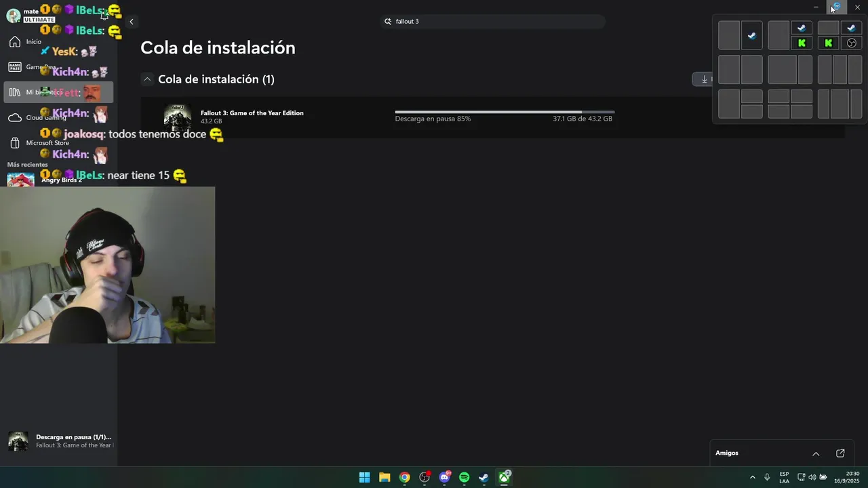Snap window to the zone with the OBS icon

852,43
